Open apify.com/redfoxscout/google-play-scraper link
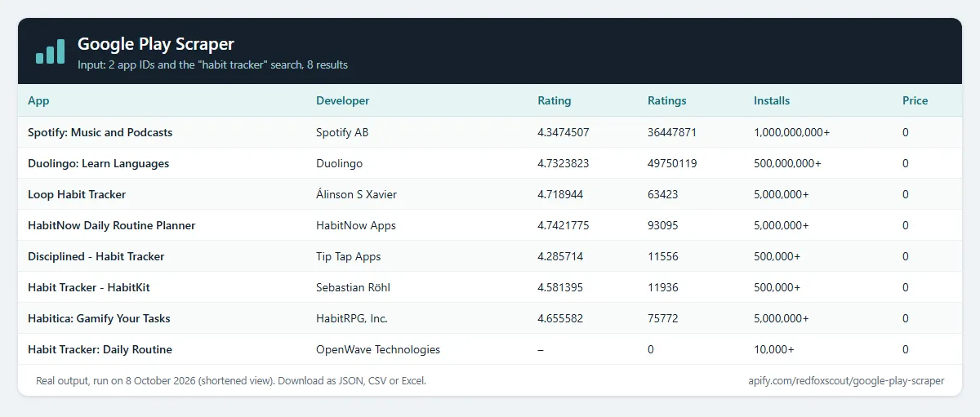 [x=846, y=380]
